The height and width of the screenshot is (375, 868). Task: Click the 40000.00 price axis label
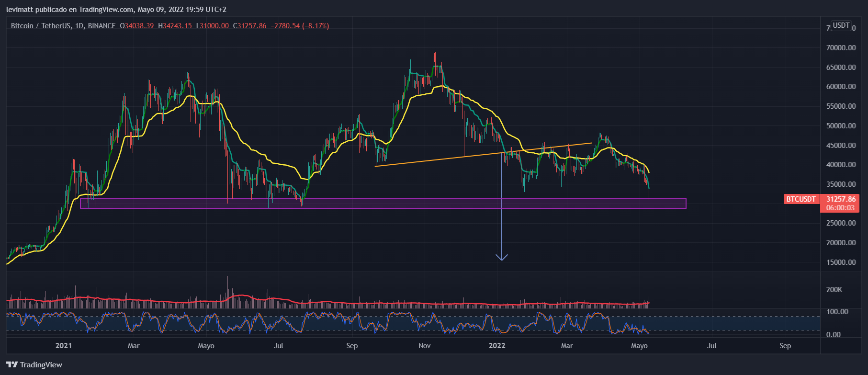point(841,165)
